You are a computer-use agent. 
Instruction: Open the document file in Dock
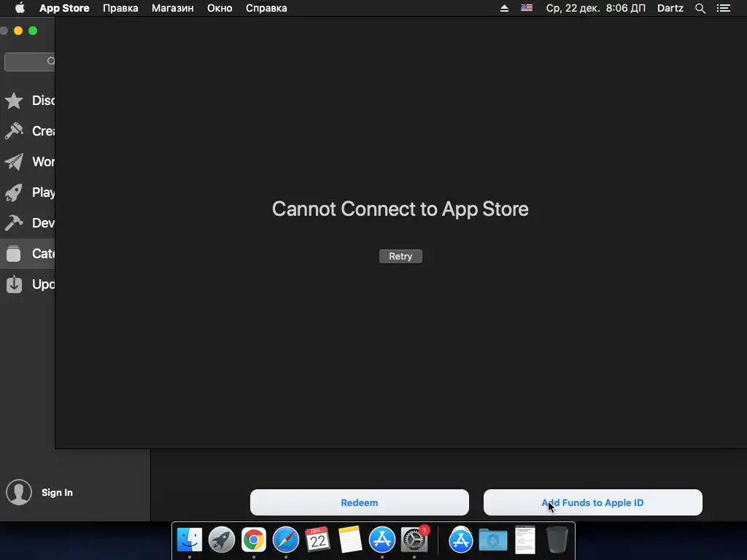(x=525, y=540)
